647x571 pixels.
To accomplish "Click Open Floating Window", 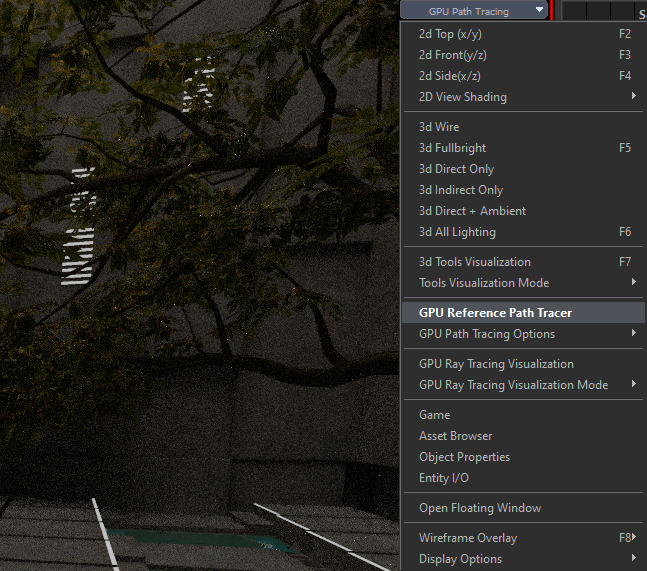I will click(x=523, y=508).
